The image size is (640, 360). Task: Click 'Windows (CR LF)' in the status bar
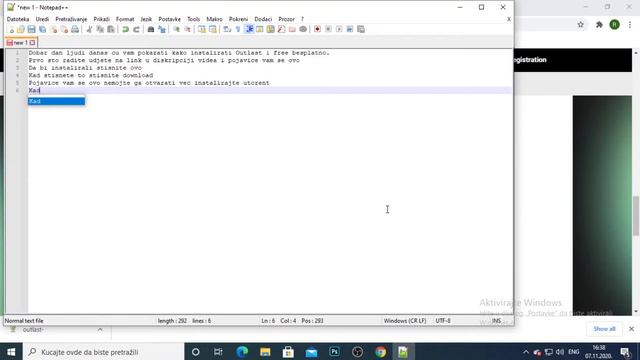[404, 321]
